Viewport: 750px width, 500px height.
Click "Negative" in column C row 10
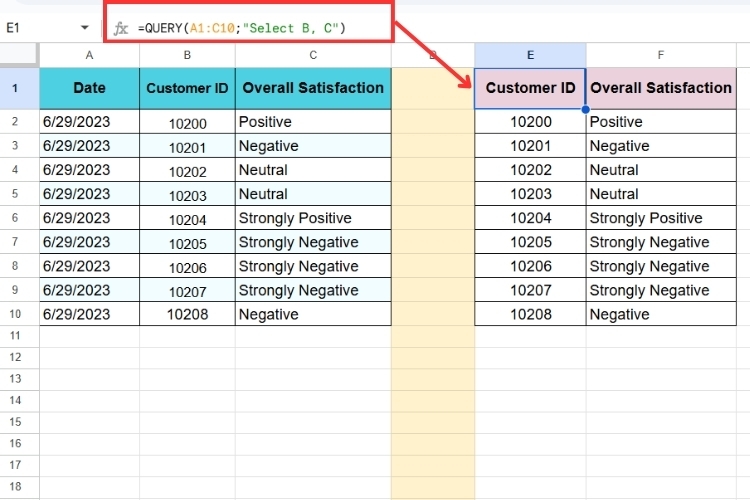pos(313,314)
